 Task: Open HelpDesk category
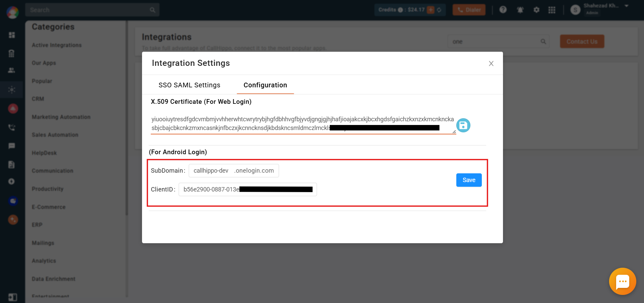(x=44, y=153)
